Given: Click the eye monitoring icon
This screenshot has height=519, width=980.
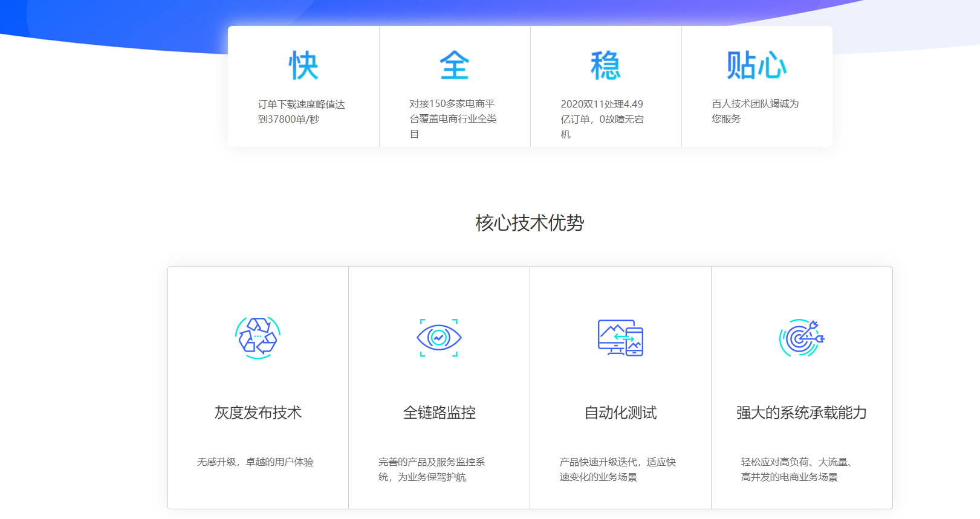Looking at the screenshot, I should click(439, 338).
